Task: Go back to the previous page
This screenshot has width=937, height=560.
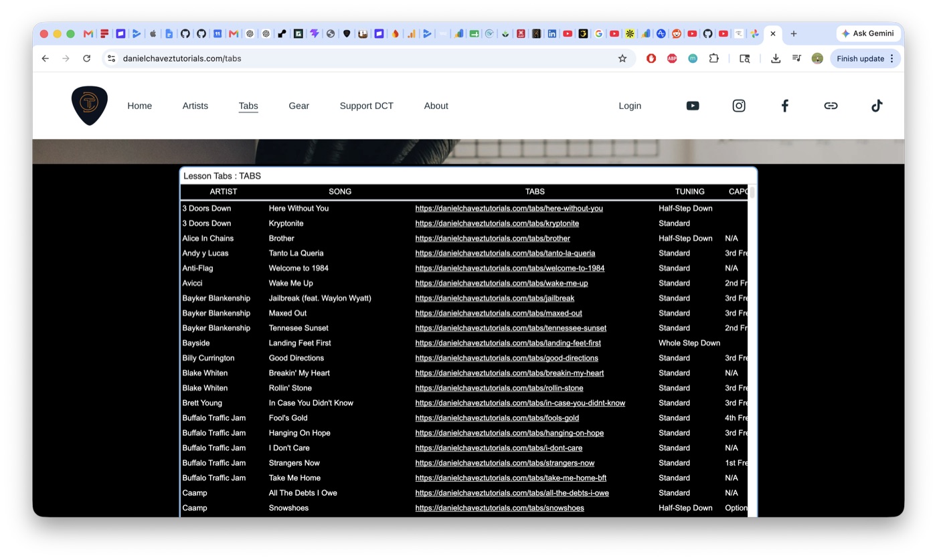Action: (x=46, y=58)
